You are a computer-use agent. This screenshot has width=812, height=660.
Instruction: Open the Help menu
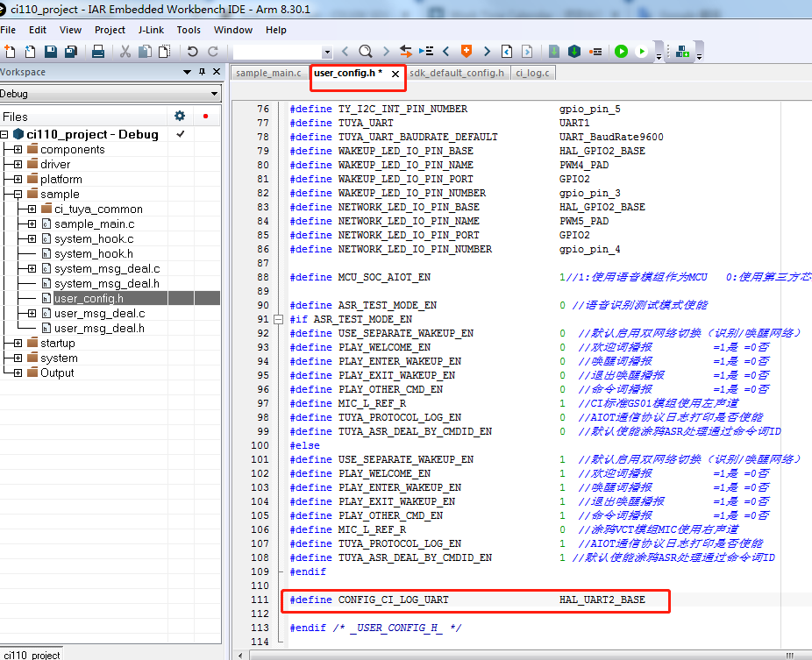click(x=276, y=30)
